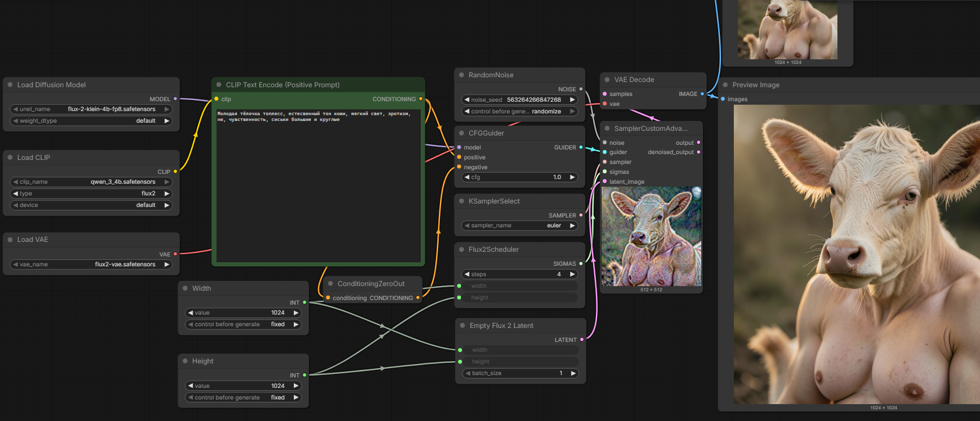This screenshot has height=421, width=980.
Task: Increase batch_size in Empty Flux 2 Latent
Action: point(573,373)
